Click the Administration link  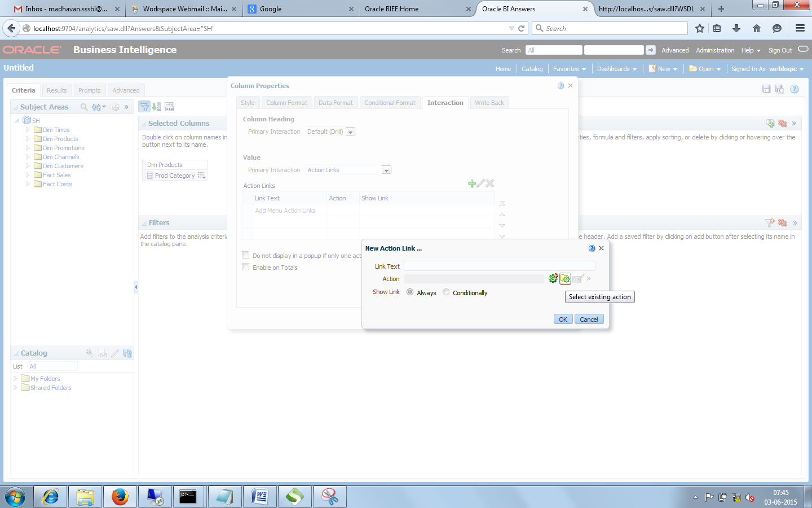click(x=715, y=50)
